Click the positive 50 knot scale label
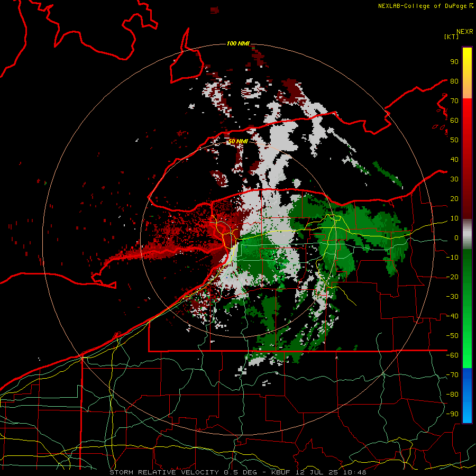Image resolution: width=476 pixels, height=476 pixels. pyautogui.click(x=454, y=140)
